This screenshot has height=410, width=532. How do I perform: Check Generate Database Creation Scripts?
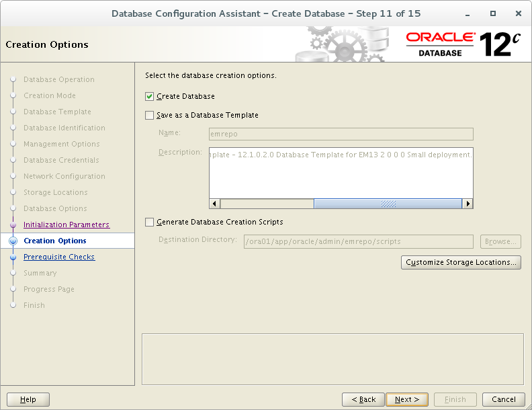click(x=149, y=222)
